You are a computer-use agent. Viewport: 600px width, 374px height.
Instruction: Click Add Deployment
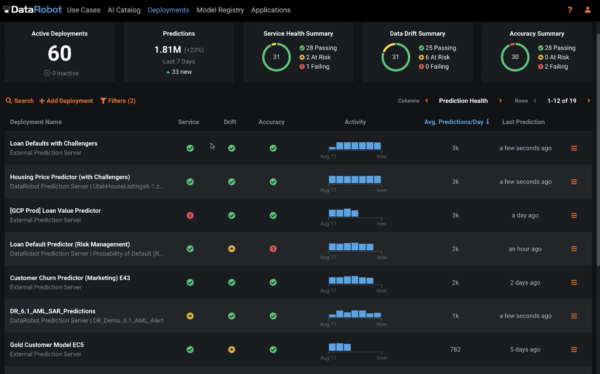click(66, 101)
